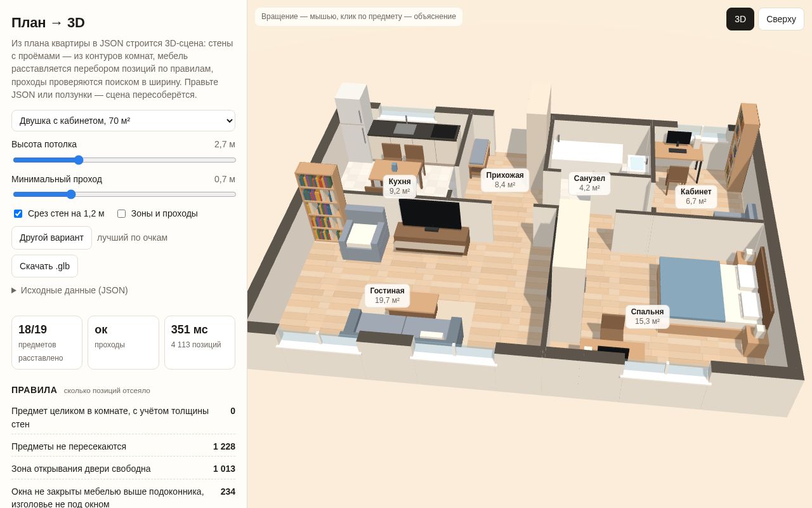The width and height of the screenshot is (812, 508).
Task: Download the scene via 'Скачать .glb'
Action: [44, 266]
